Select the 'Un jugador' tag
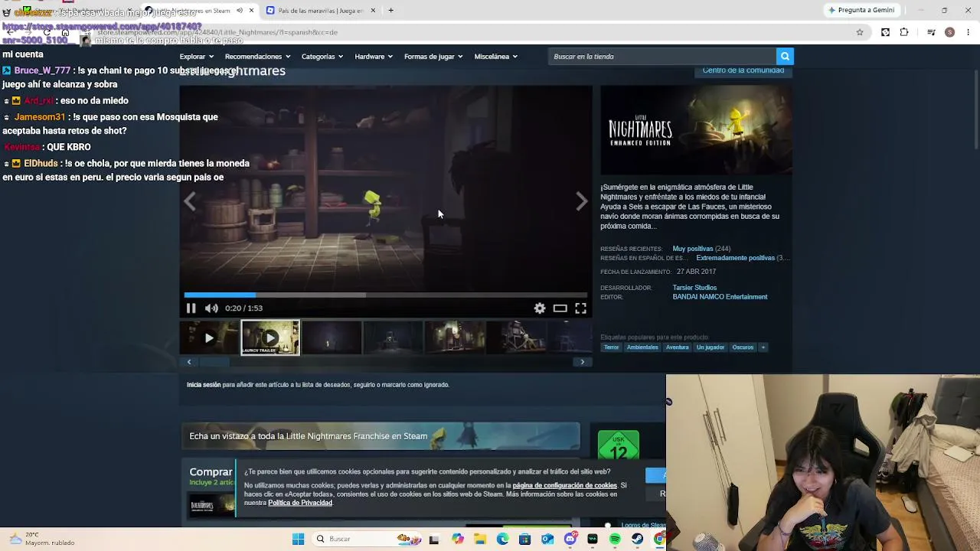The height and width of the screenshot is (551, 980). tap(710, 347)
